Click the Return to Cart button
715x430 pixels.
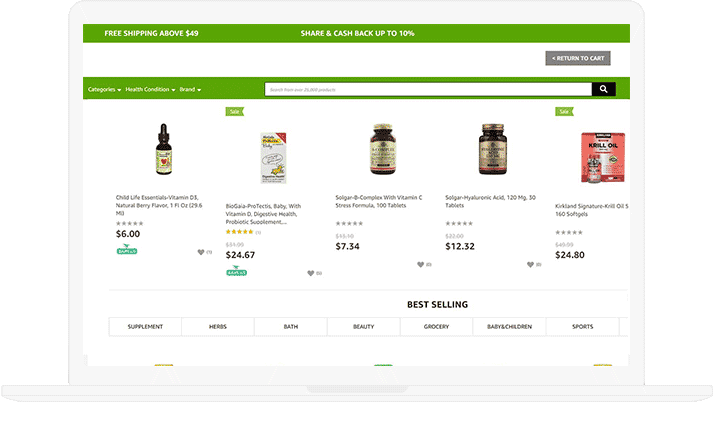pos(578,58)
